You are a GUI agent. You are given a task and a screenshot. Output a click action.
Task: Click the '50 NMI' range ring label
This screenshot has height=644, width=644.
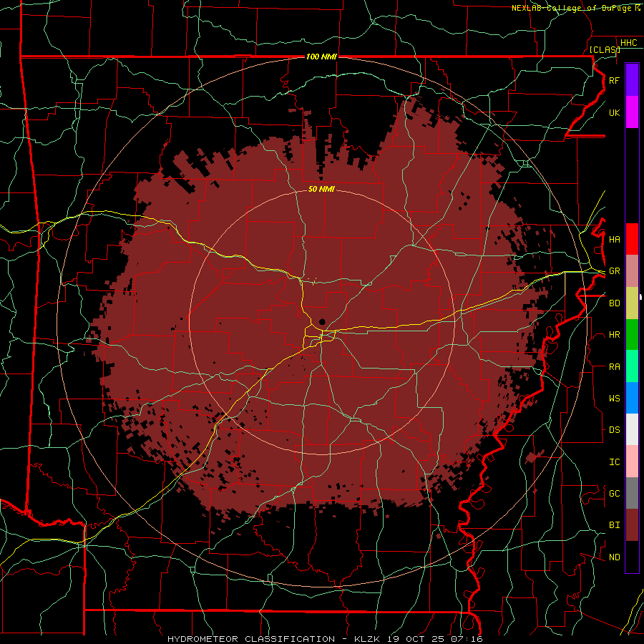click(321, 189)
